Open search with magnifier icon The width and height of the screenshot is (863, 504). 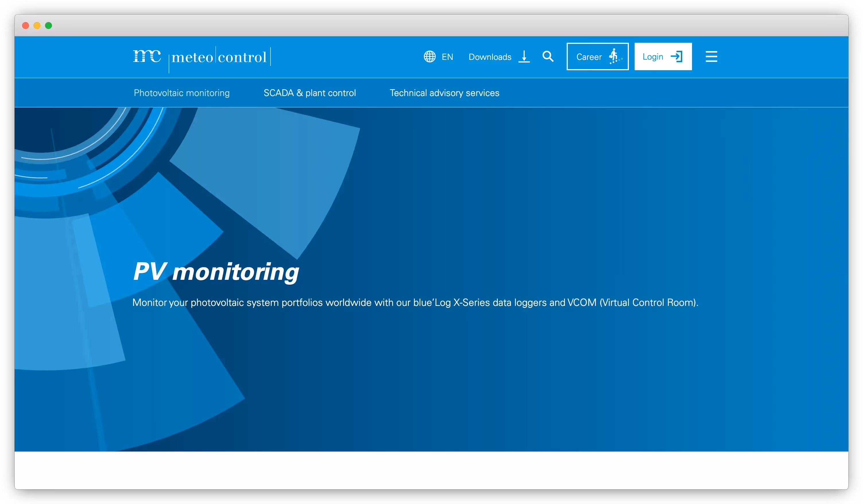[548, 56]
